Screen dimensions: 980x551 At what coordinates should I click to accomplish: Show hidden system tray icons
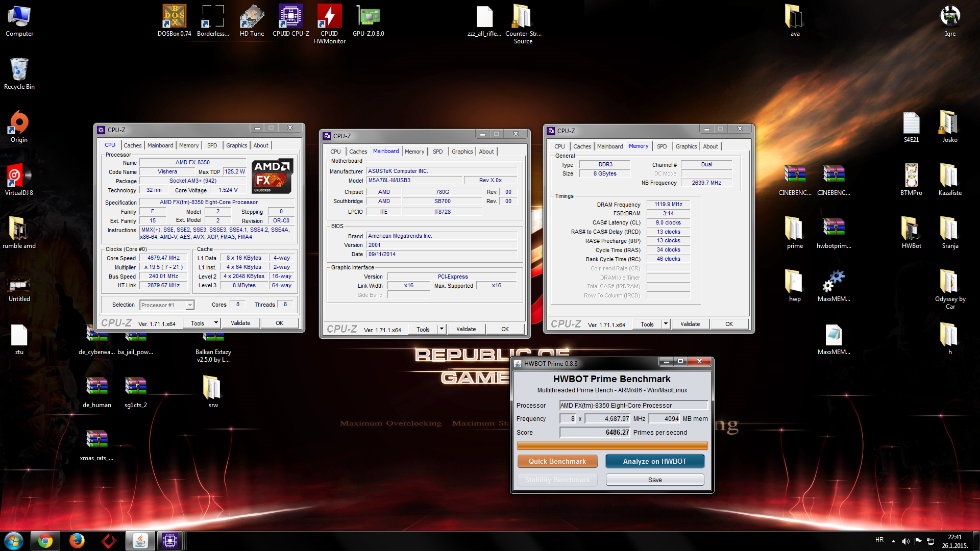(893, 541)
